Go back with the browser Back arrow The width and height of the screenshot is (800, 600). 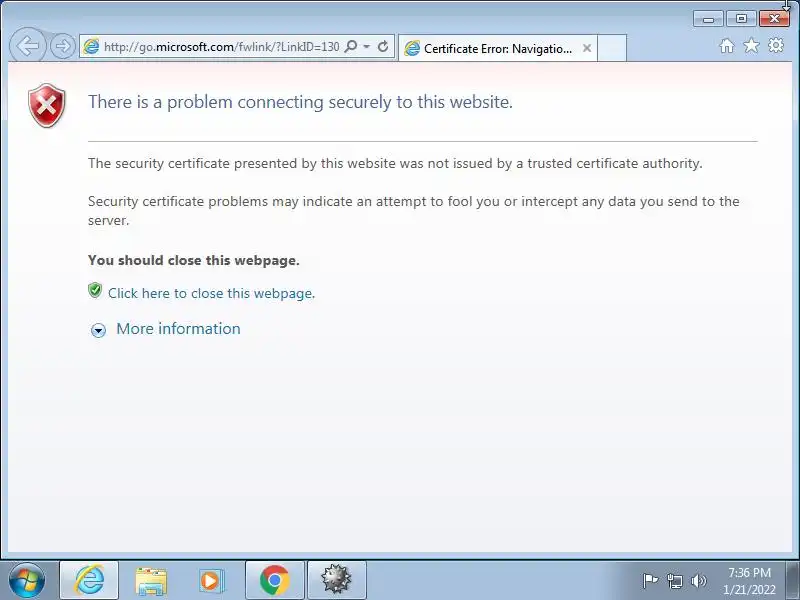pos(28,46)
